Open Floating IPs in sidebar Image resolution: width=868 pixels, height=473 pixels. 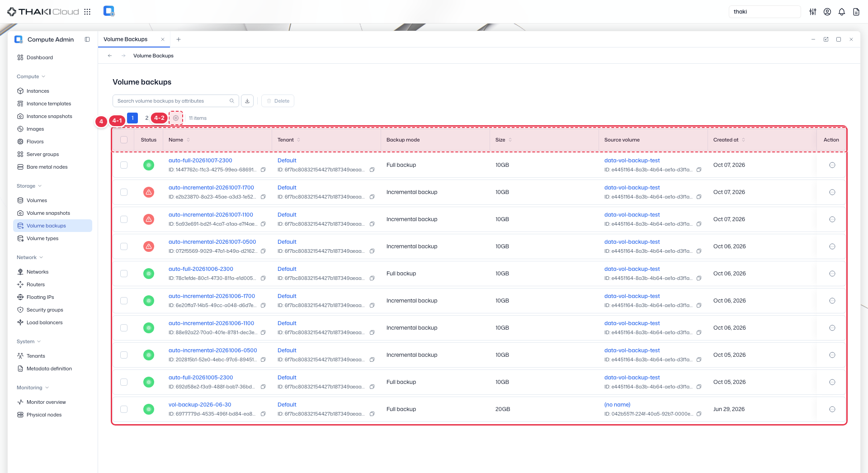tap(52, 297)
